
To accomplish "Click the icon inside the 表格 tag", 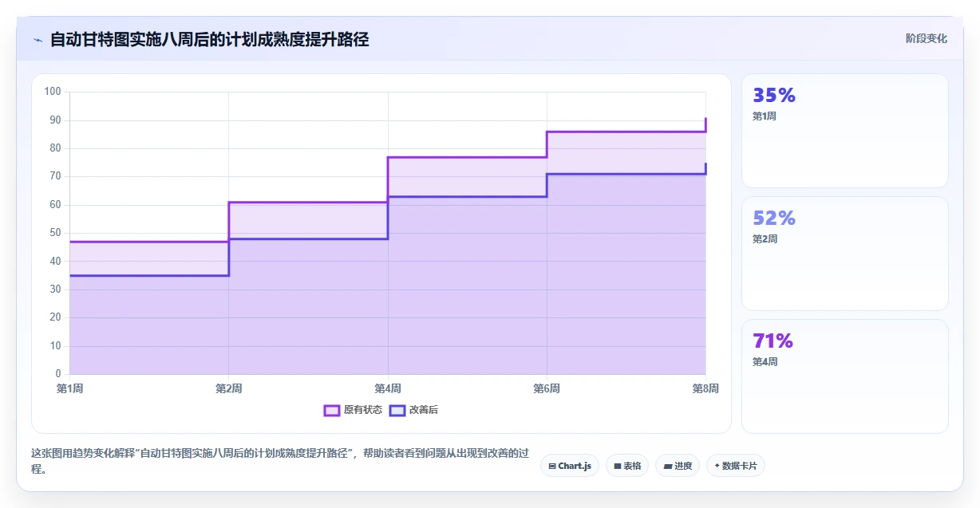I will (x=618, y=466).
